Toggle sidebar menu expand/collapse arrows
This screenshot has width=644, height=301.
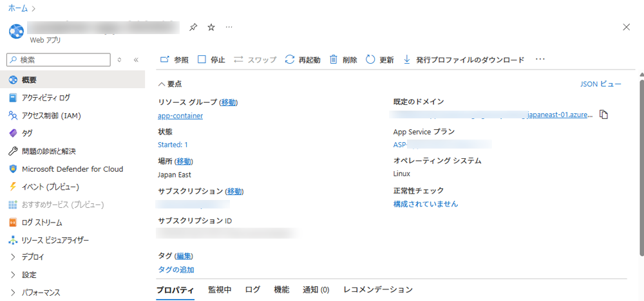tap(120, 60)
